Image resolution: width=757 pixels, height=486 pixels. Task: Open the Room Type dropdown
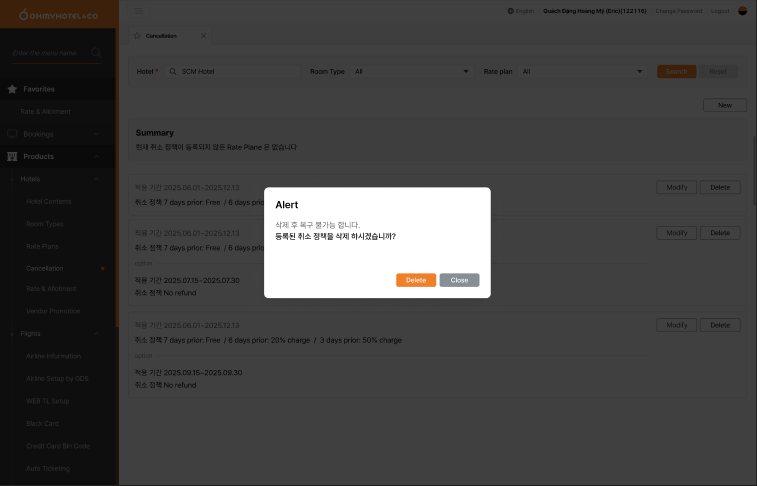(411, 71)
